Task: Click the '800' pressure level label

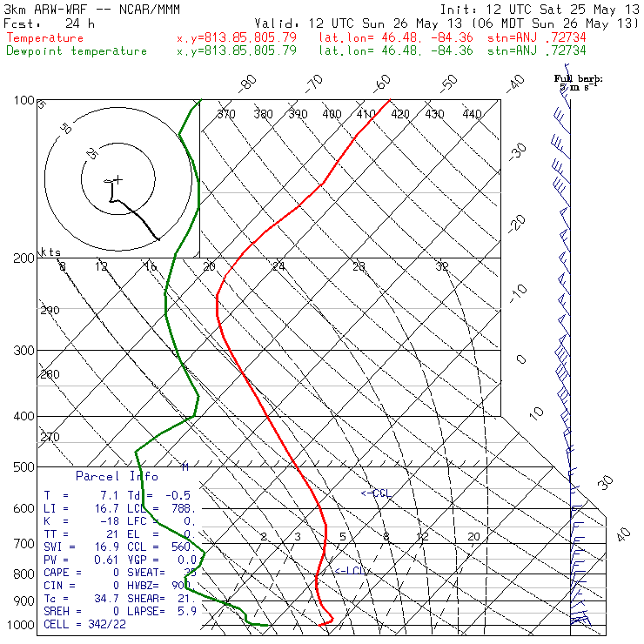Action: [x=23, y=574]
